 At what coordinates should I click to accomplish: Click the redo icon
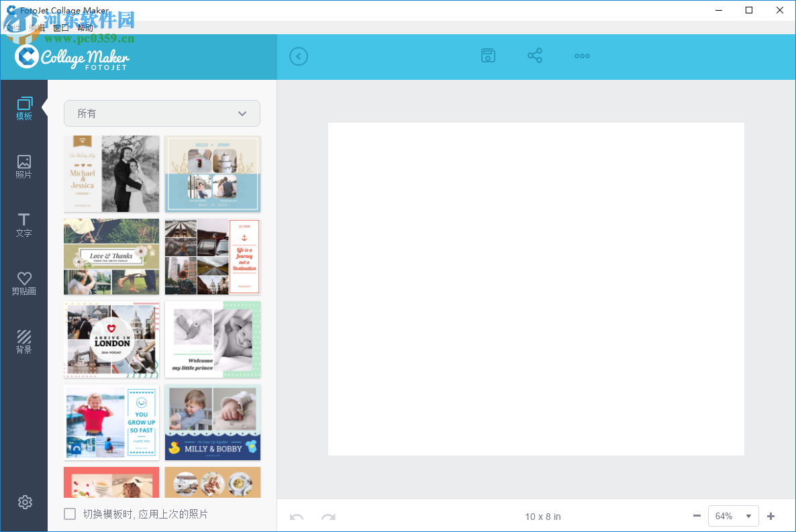point(327,517)
